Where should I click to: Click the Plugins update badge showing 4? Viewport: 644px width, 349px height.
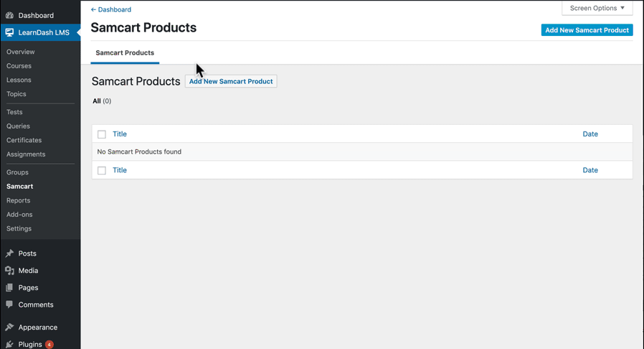coord(49,345)
